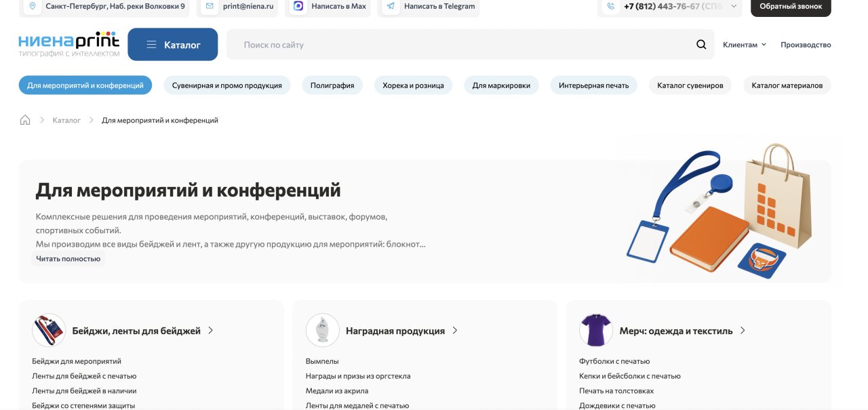
Task: Click the badge lanyard thumbnail icon
Action: click(x=49, y=331)
